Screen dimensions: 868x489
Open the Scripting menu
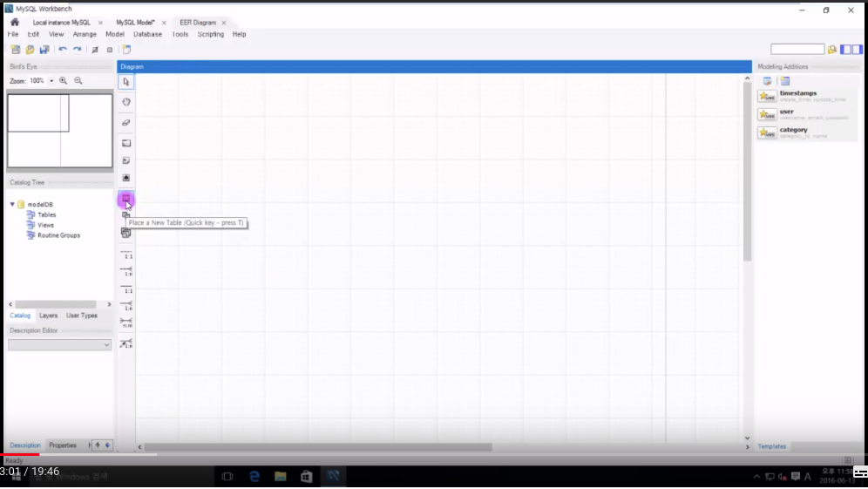[x=210, y=34]
